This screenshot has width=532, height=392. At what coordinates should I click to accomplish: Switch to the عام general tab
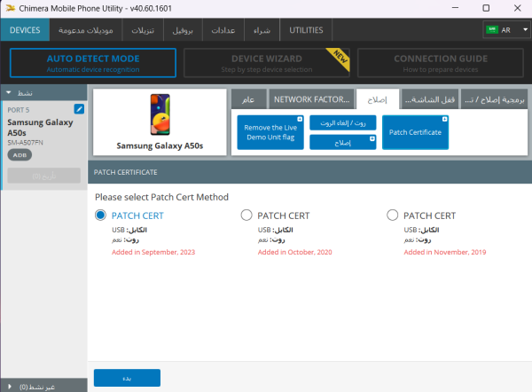pyautogui.click(x=248, y=99)
